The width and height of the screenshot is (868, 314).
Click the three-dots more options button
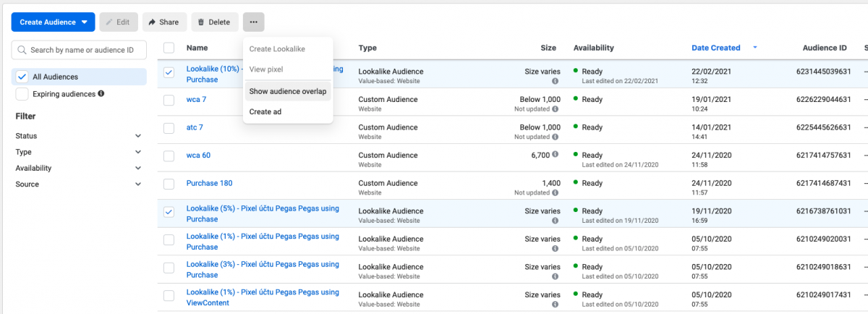pos(253,22)
